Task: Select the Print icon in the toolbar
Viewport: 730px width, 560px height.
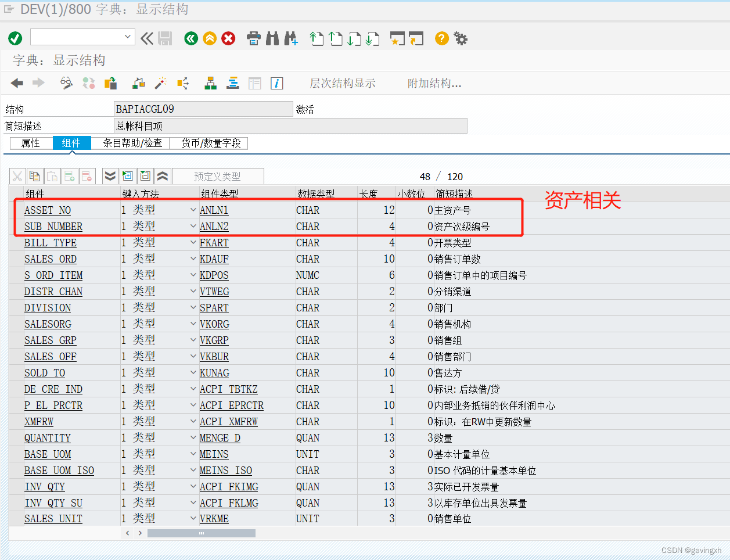Action: [x=254, y=38]
